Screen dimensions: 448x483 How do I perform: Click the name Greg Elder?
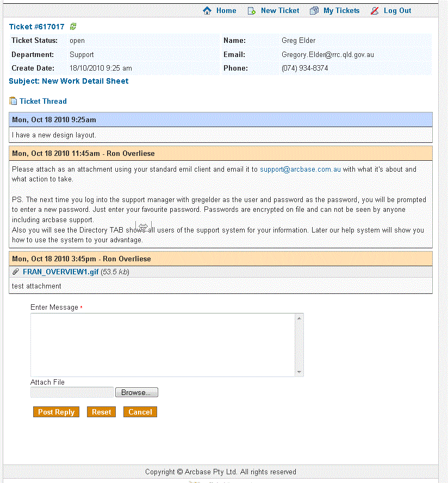[298, 40]
